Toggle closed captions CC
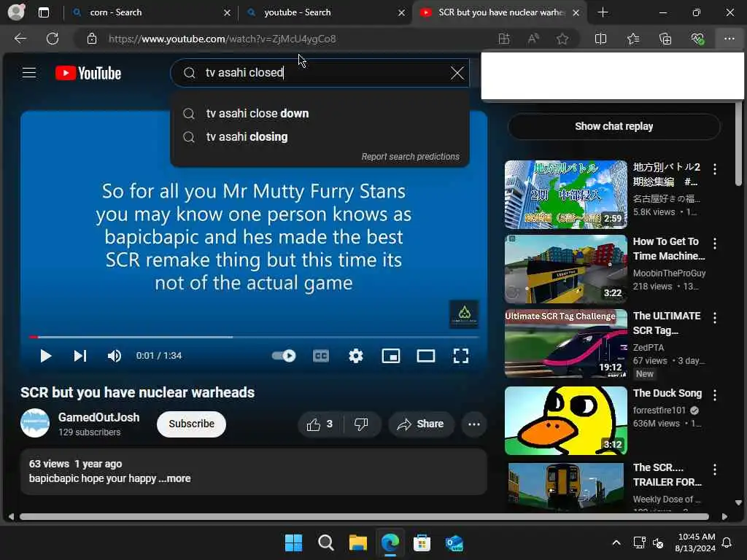Image resolution: width=747 pixels, height=560 pixels. (x=321, y=356)
